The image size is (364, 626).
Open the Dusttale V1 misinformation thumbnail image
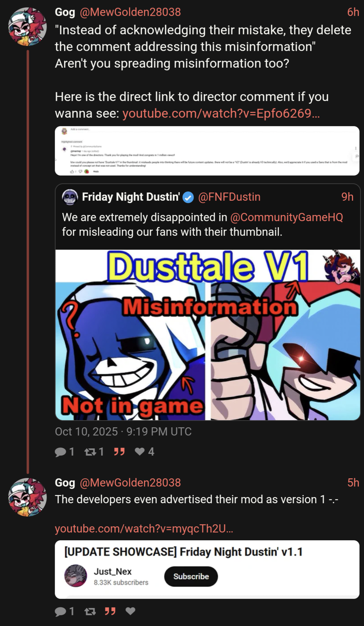click(208, 335)
